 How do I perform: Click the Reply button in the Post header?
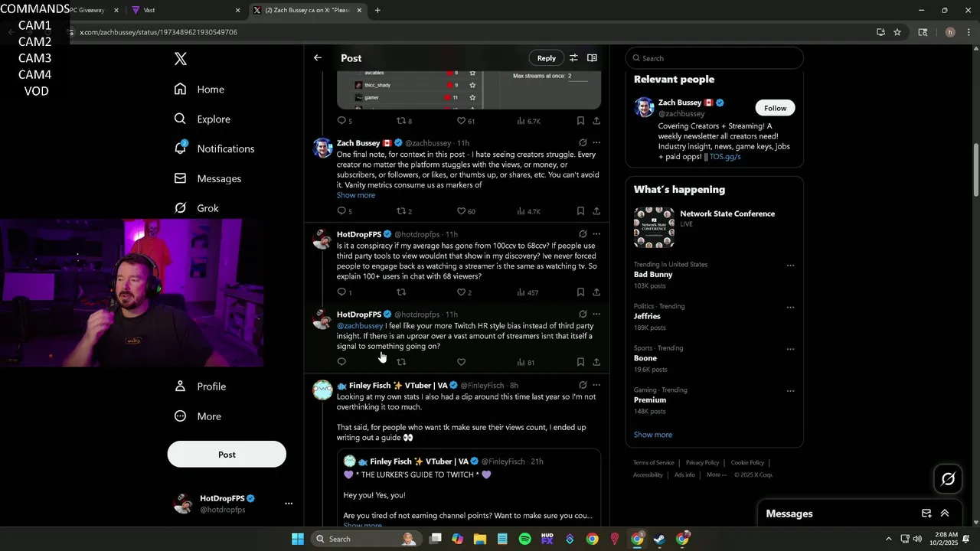(547, 58)
